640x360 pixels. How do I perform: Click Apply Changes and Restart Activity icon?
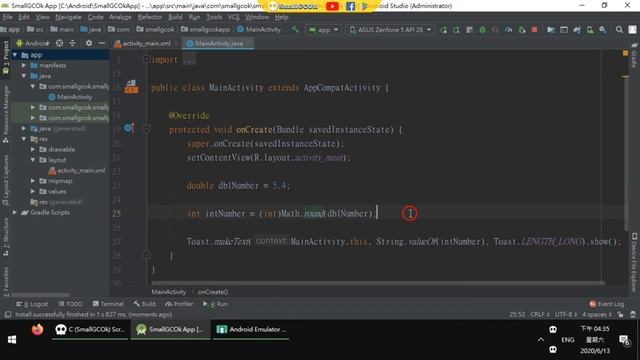click(456, 30)
